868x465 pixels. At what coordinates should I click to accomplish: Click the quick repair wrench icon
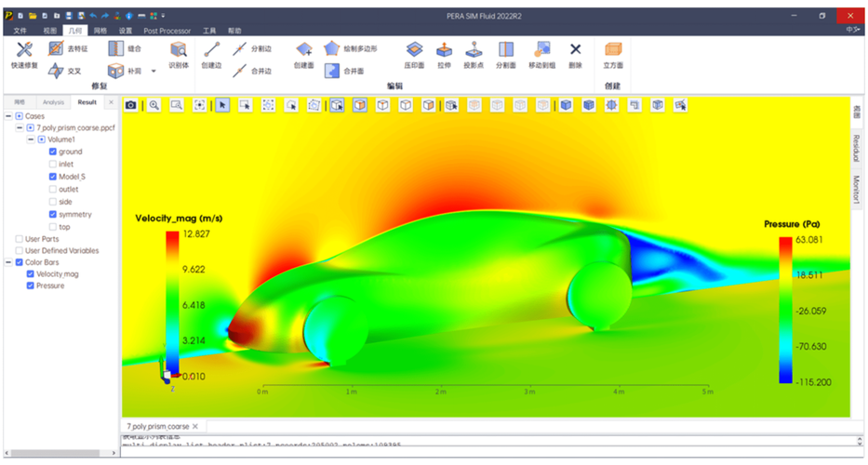[x=24, y=49]
